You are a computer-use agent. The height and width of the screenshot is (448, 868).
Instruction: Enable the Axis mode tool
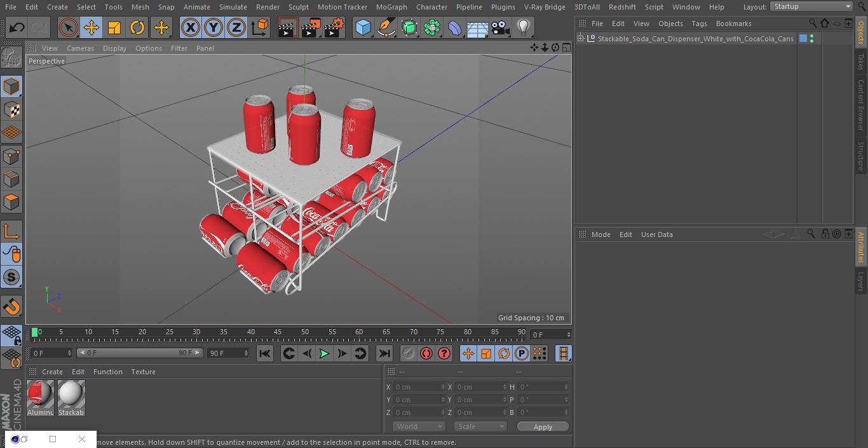(11, 231)
